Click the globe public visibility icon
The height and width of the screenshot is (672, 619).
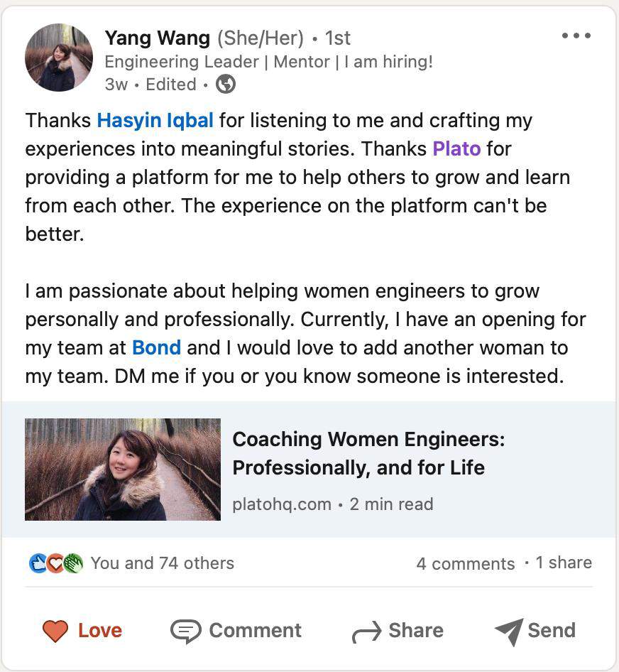pos(226,85)
